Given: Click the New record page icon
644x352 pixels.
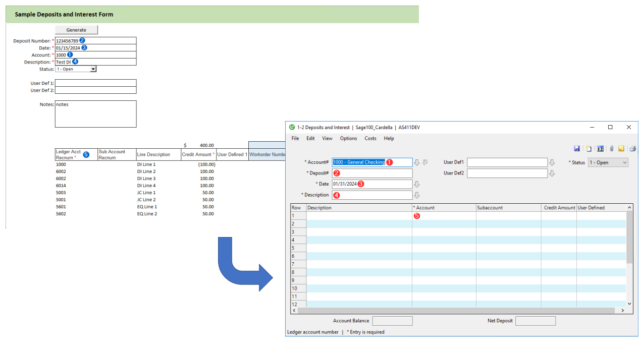Looking at the screenshot, I should (x=588, y=149).
